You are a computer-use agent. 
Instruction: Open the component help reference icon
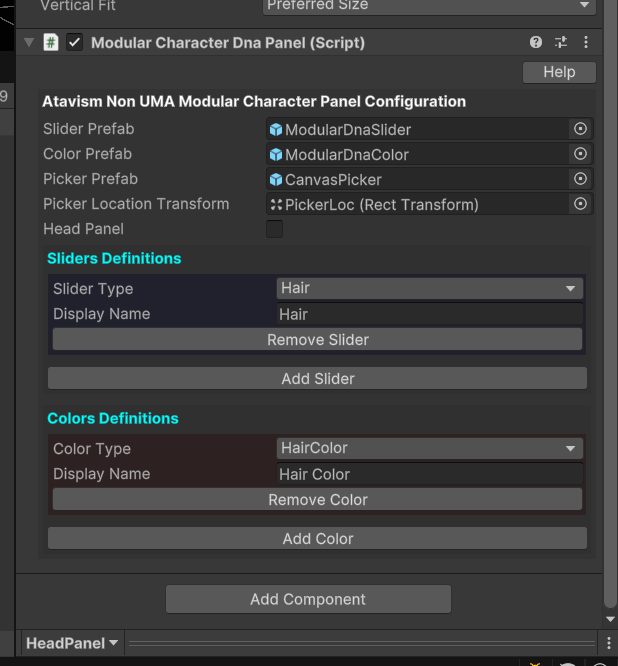536,43
